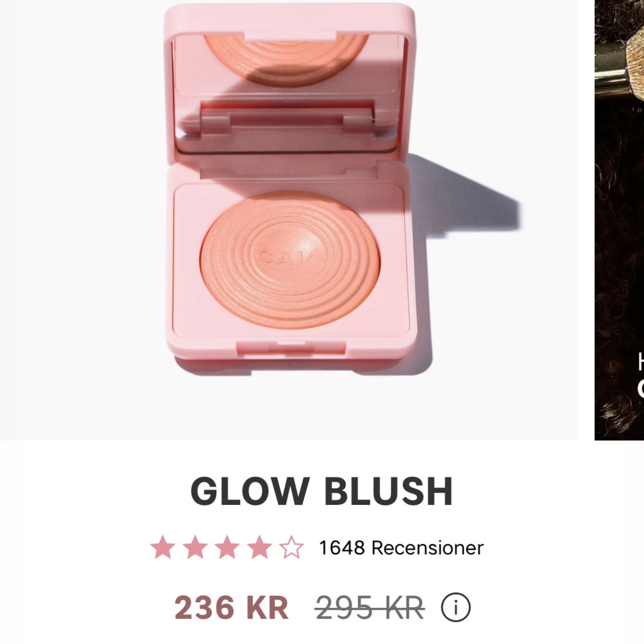The height and width of the screenshot is (644, 644).
Task: Show the next dark product image
Action: (x=619, y=220)
